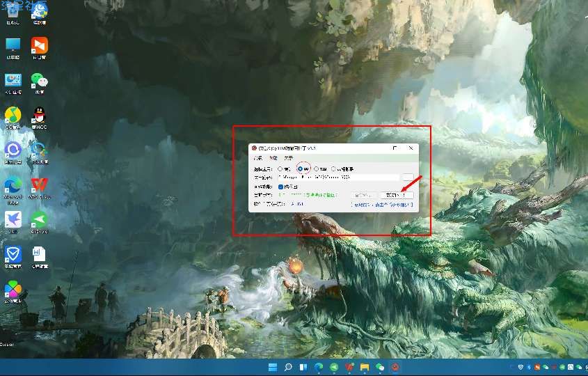Select the last radio option after TIM
The height and width of the screenshot is (376, 588).
coord(342,169)
